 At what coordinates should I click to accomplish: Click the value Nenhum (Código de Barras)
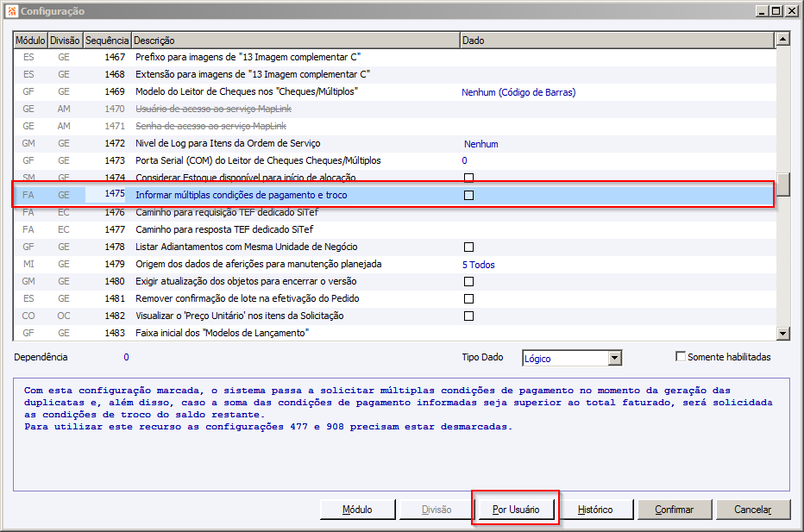pyautogui.click(x=518, y=92)
